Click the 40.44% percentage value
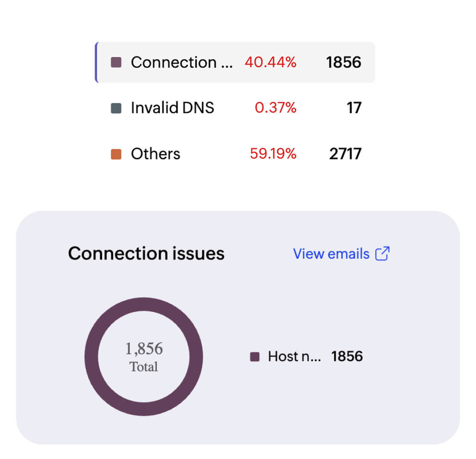 pos(272,62)
